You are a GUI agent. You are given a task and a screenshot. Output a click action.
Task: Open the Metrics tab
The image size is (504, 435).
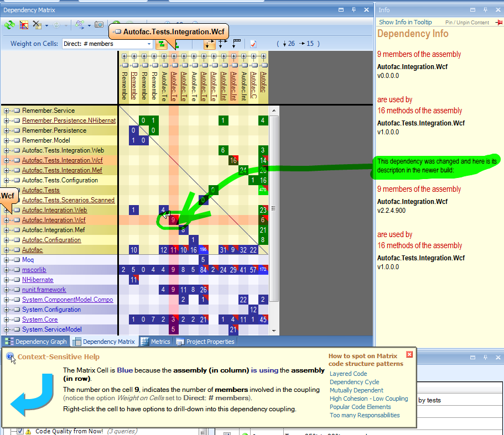click(x=156, y=342)
